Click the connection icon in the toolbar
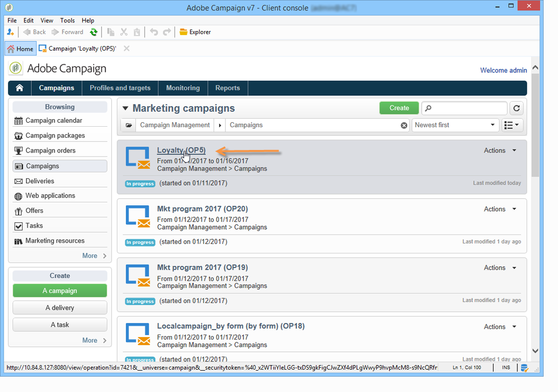The image size is (558, 392). (10, 32)
